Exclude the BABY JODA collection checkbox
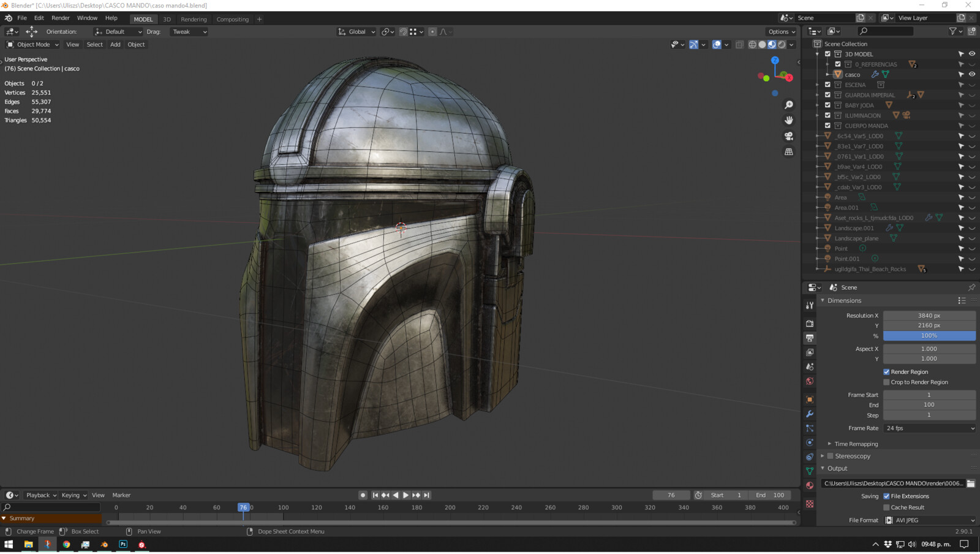This screenshot has width=980, height=554. (x=827, y=105)
